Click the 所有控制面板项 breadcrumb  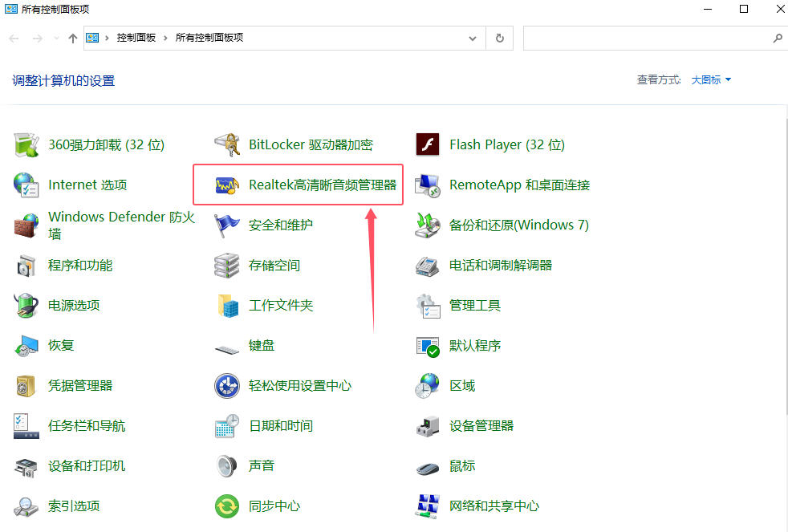tap(209, 38)
